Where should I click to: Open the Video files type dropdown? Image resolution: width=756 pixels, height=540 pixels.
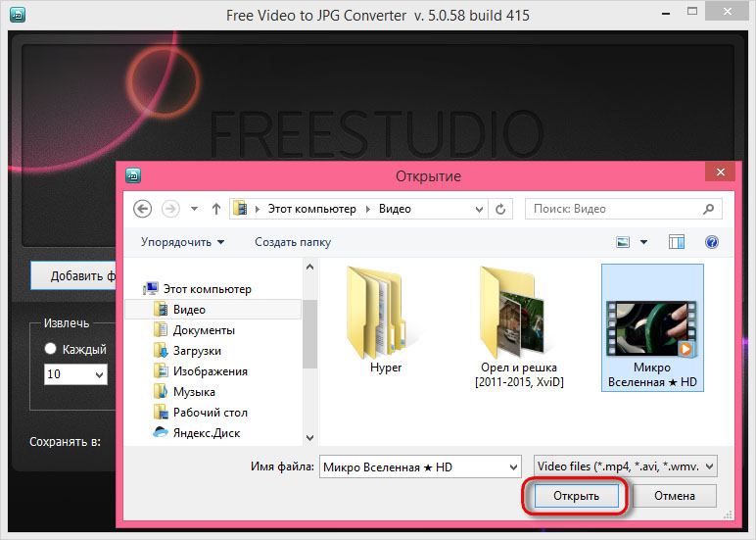(626, 466)
